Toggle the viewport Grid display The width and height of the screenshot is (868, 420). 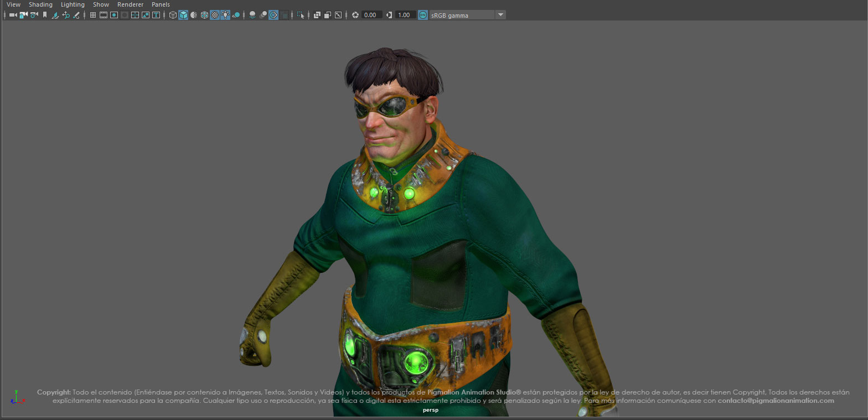92,15
